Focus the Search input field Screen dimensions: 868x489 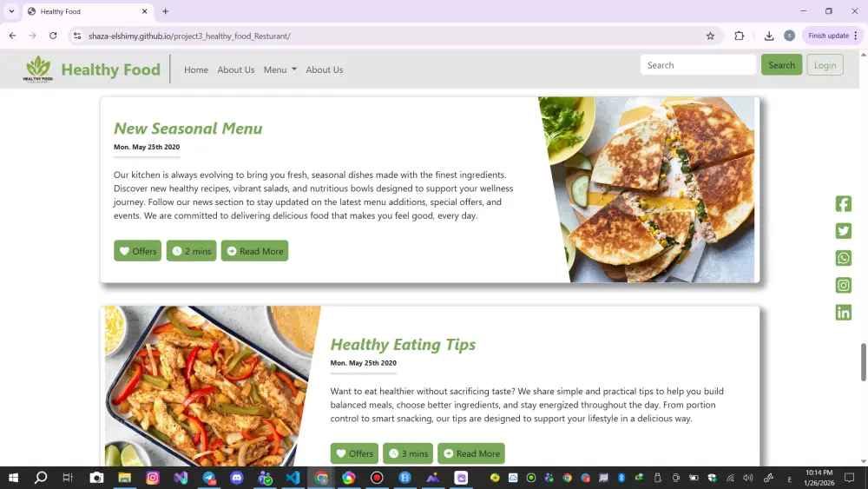[698, 65]
